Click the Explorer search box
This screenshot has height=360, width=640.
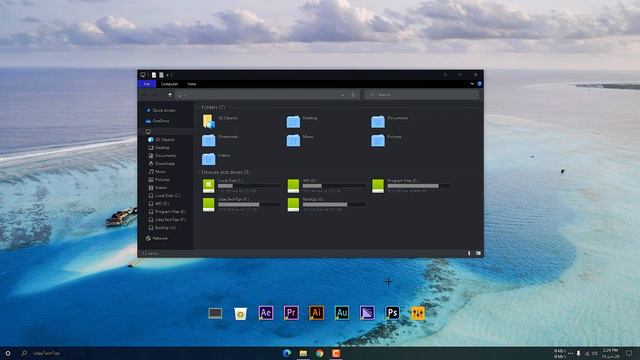pos(422,95)
